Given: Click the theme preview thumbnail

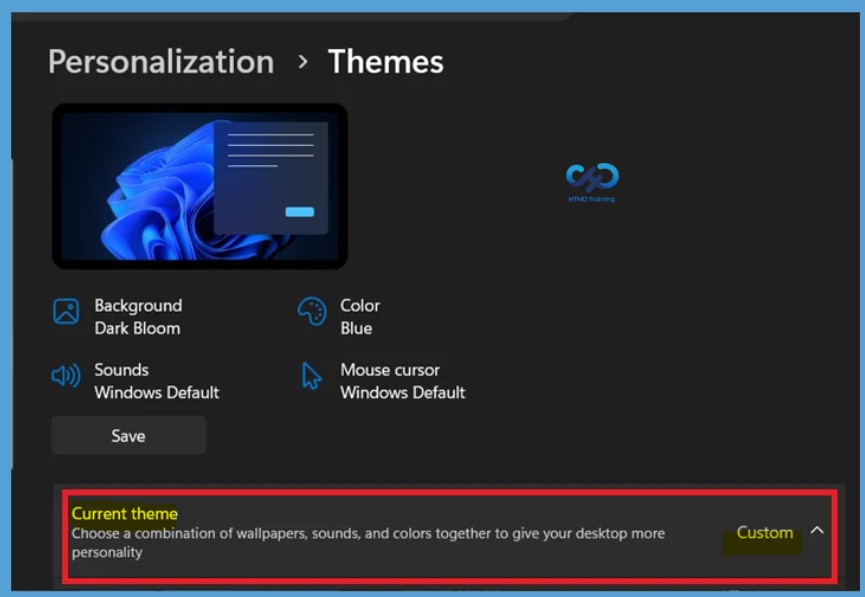Looking at the screenshot, I should [x=200, y=186].
